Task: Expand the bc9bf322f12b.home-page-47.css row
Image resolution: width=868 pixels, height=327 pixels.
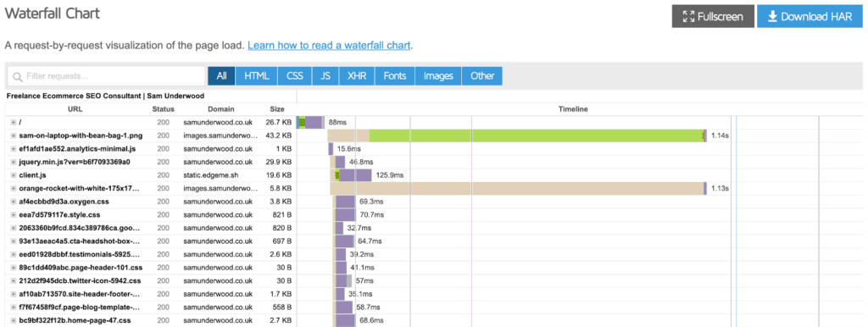Action: (14, 320)
